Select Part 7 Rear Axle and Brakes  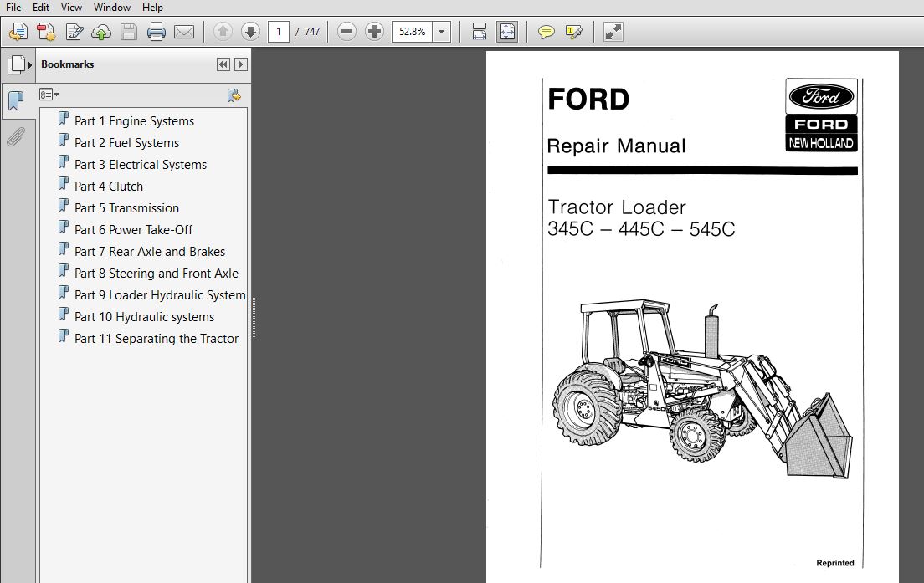150,252
